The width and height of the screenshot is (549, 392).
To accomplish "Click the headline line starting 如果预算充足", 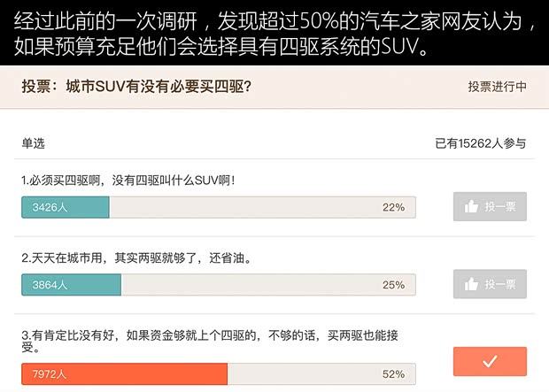I will [x=220, y=46].
